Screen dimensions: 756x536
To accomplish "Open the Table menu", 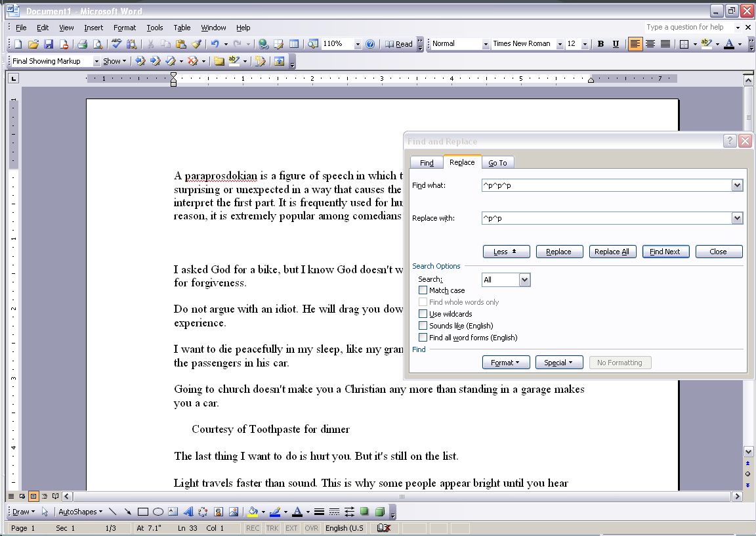I will tap(182, 28).
